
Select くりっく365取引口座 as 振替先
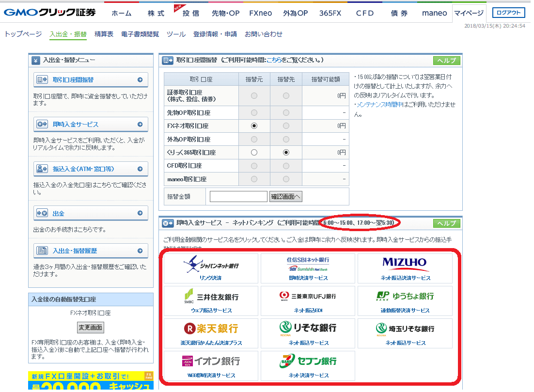pos(286,152)
